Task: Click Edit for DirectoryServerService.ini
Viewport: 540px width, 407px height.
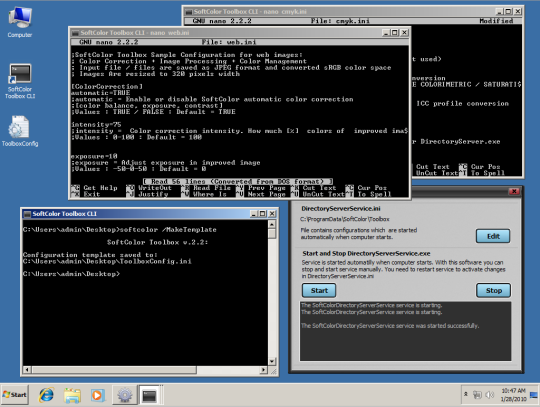Action: [493, 236]
